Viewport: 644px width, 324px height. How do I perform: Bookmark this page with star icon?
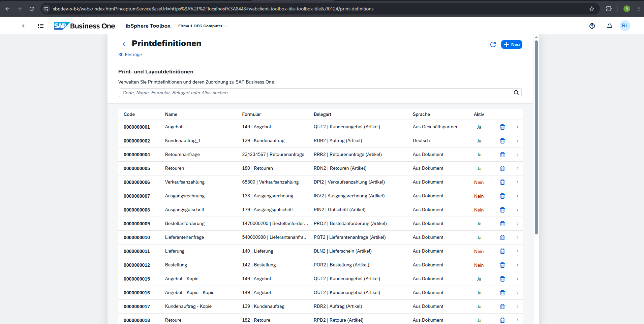[x=592, y=9]
